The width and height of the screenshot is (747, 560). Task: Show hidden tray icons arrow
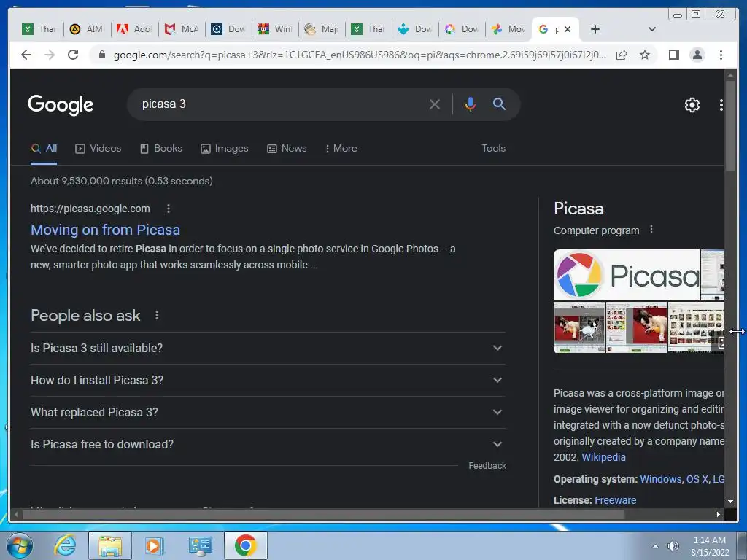(x=656, y=546)
